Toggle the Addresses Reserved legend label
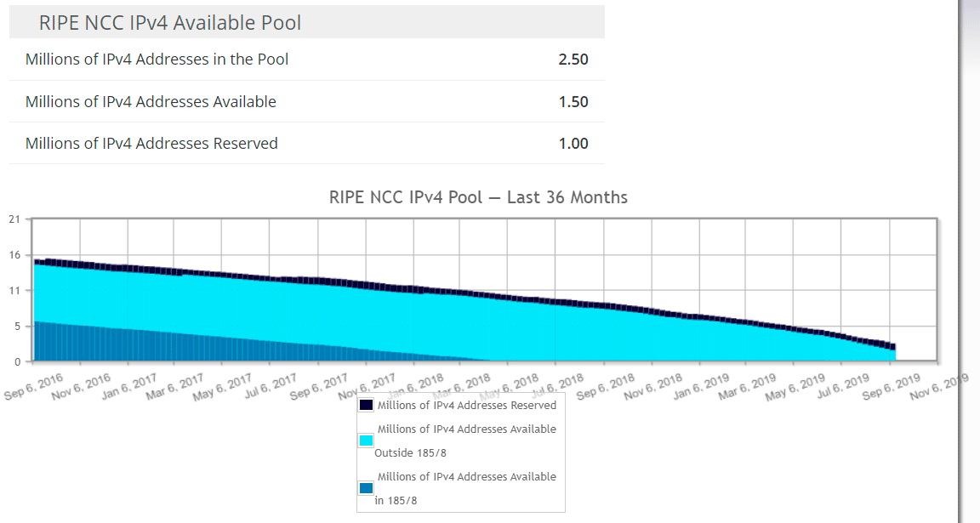The image size is (980, 523). [466, 406]
